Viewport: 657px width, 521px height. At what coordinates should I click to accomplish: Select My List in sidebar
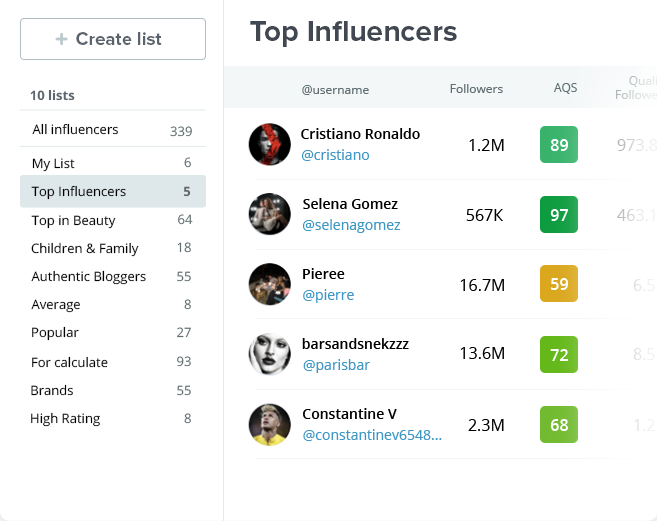[53, 163]
